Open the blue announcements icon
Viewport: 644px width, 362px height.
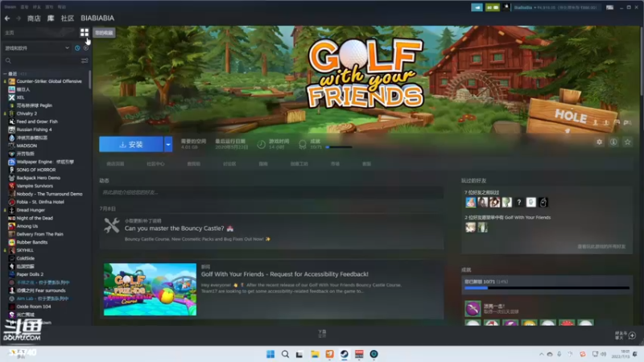point(477,7)
